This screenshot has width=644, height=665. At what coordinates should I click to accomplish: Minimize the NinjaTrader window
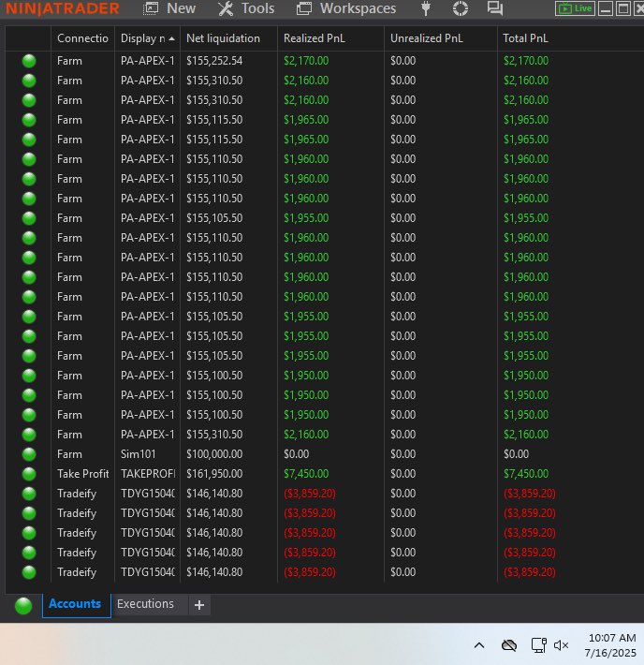(x=607, y=8)
